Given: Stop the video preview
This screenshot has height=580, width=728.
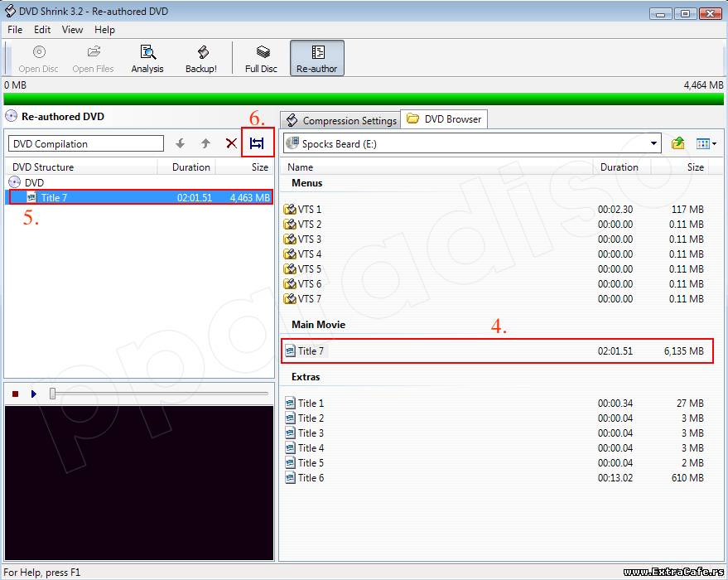Looking at the screenshot, I should point(15,394).
